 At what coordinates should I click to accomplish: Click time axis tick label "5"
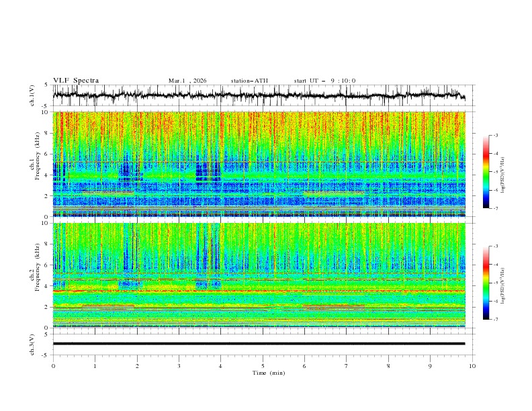pyautogui.click(x=263, y=366)
